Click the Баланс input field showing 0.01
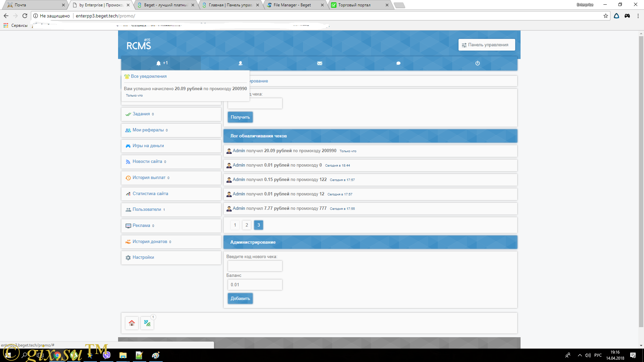This screenshot has width=644, height=362. (x=255, y=285)
